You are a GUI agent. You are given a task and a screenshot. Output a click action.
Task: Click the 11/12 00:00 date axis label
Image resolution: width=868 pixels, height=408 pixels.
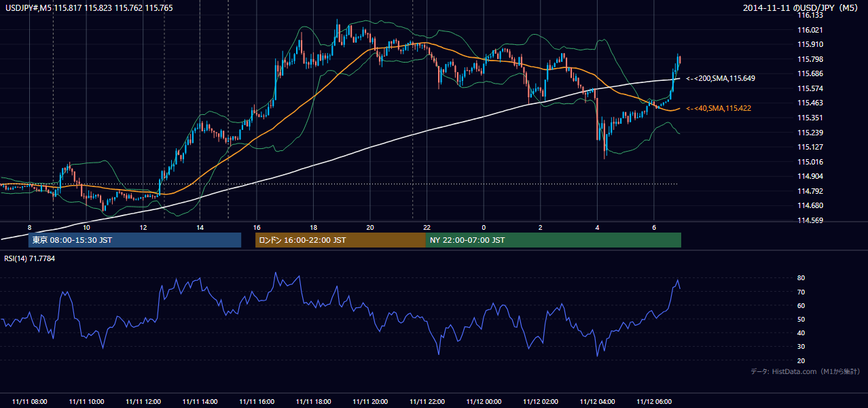[484, 402]
